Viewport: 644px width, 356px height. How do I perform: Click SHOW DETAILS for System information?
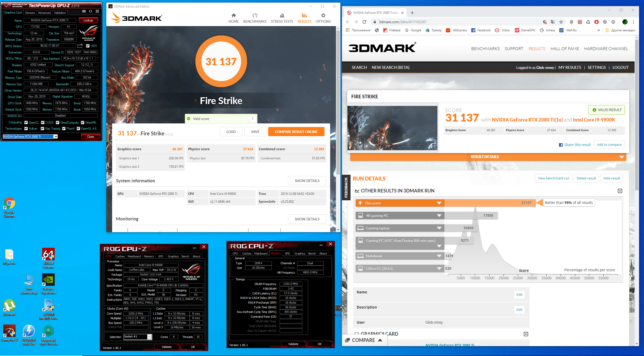[307, 181]
